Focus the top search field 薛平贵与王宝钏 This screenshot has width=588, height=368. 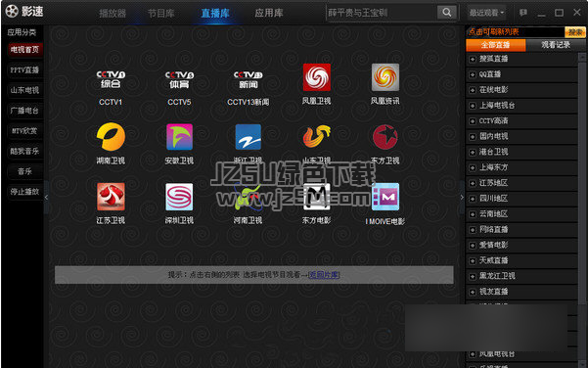point(382,13)
